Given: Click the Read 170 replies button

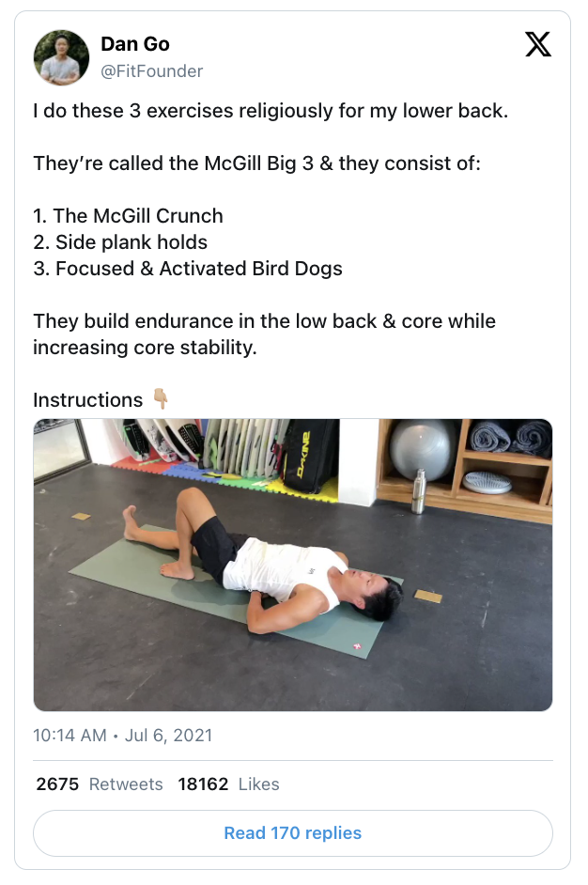Looking at the screenshot, I should (x=293, y=833).
